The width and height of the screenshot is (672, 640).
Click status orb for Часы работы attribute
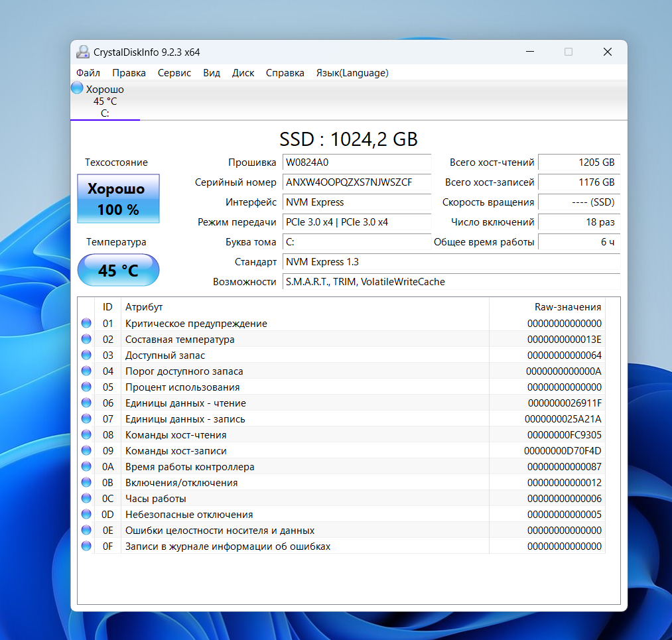(86, 499)
